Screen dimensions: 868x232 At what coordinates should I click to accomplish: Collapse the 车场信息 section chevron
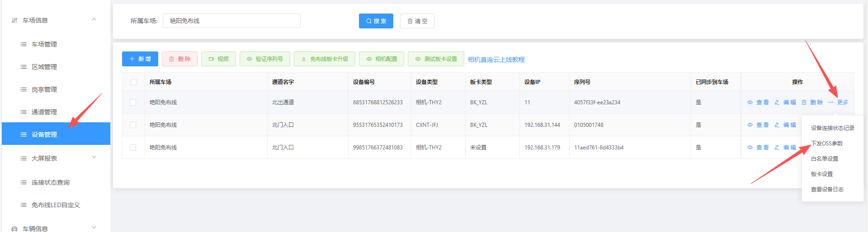pos(94,19)
